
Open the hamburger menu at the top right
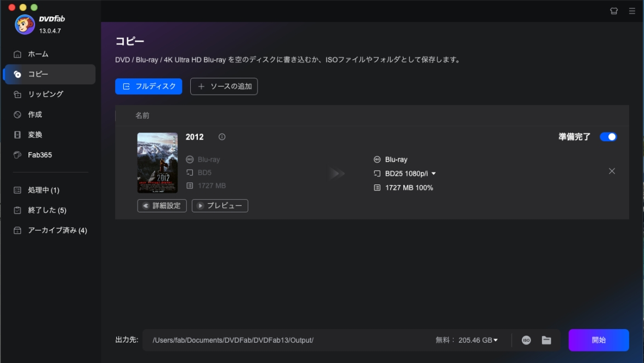[632, 11]
